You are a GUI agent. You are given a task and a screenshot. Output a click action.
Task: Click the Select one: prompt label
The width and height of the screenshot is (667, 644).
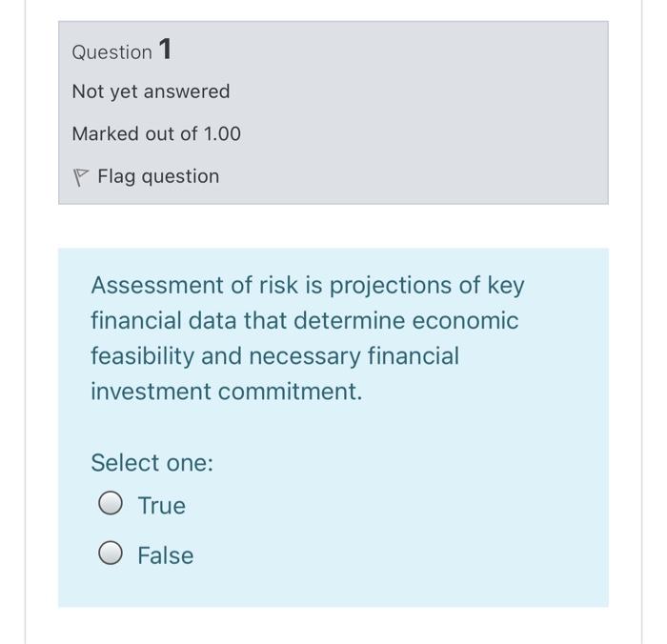(x=152, y=463)
